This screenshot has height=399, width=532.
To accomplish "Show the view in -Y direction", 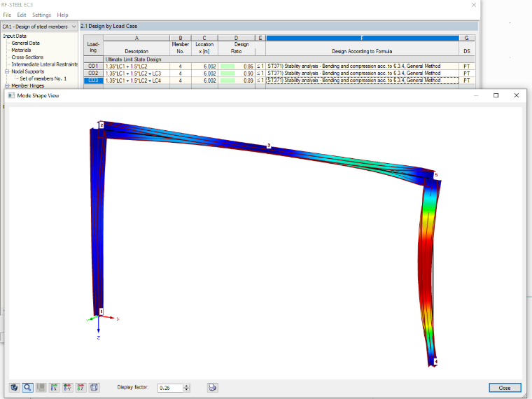I will 67,388.
